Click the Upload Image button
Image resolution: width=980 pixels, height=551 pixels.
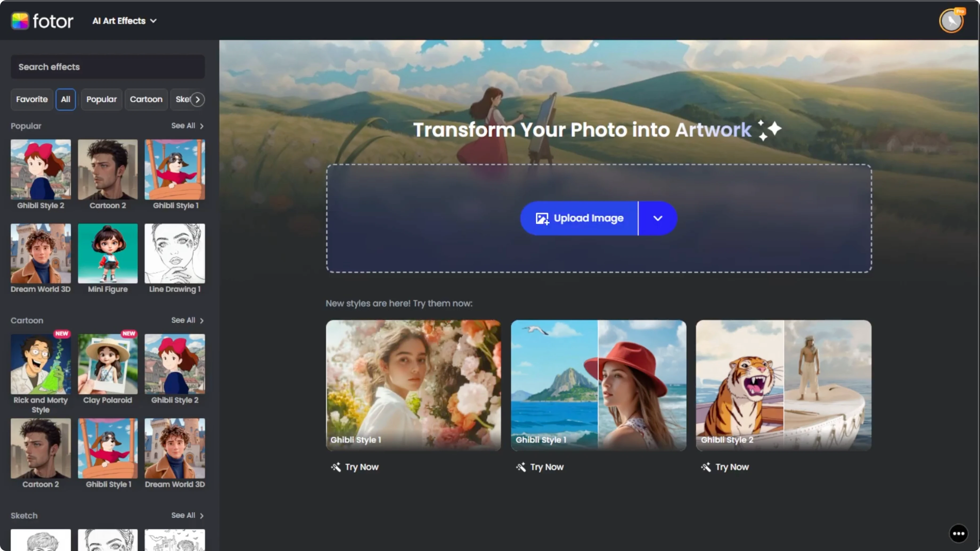(579, 218)
